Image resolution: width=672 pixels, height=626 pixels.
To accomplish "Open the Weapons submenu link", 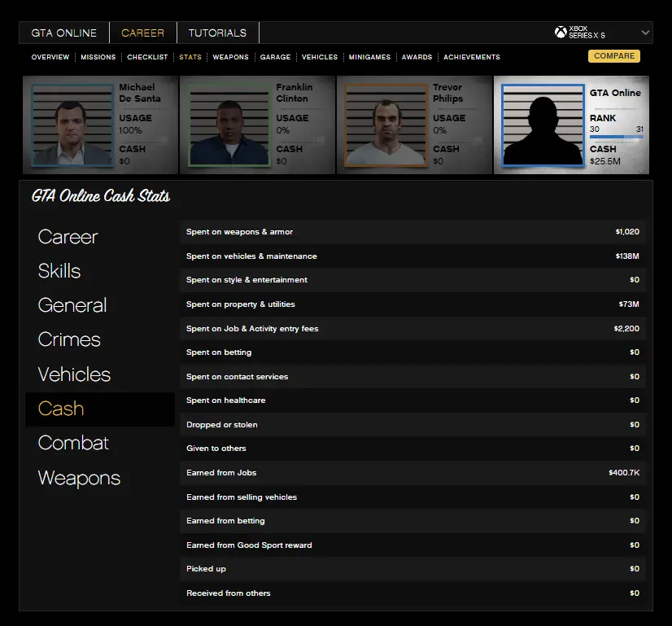I will pyautogui.click(x=231, y=57).
